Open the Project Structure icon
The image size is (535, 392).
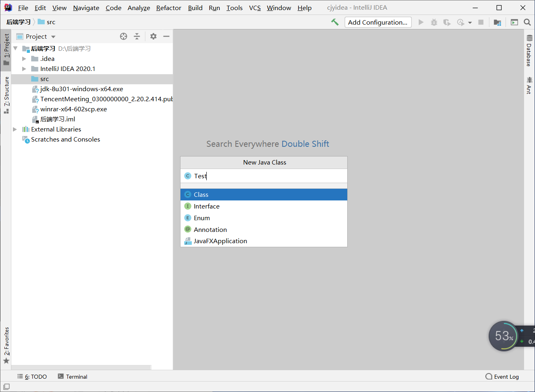(x=497, y=22)
